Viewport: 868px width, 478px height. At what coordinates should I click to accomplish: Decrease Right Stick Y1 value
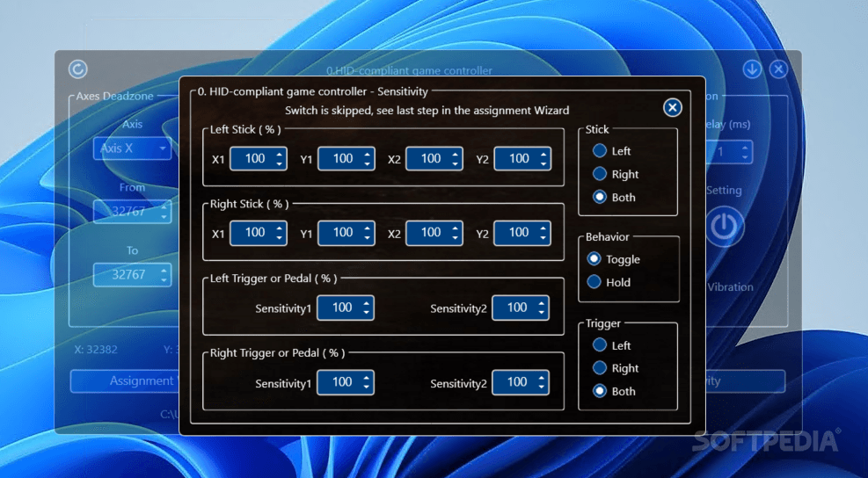(368, 238)
